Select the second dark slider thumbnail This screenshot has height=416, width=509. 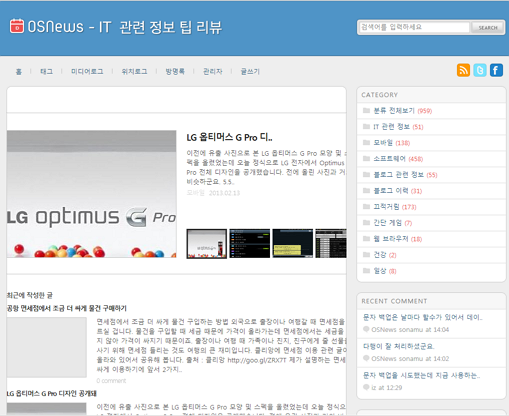click(250, 243)
